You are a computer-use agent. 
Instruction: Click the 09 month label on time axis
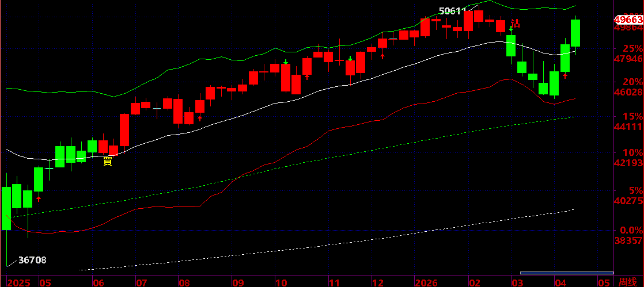point(238,282)
